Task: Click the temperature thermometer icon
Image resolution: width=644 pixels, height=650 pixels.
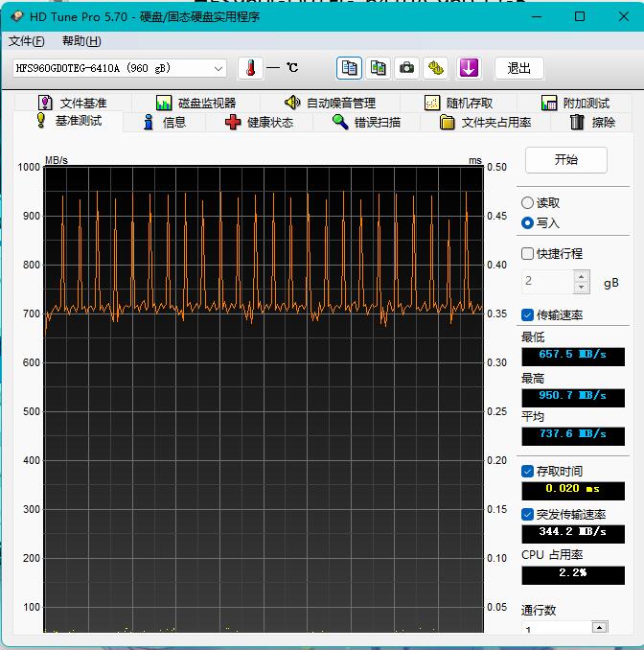Action: click(x=250, y=68)
